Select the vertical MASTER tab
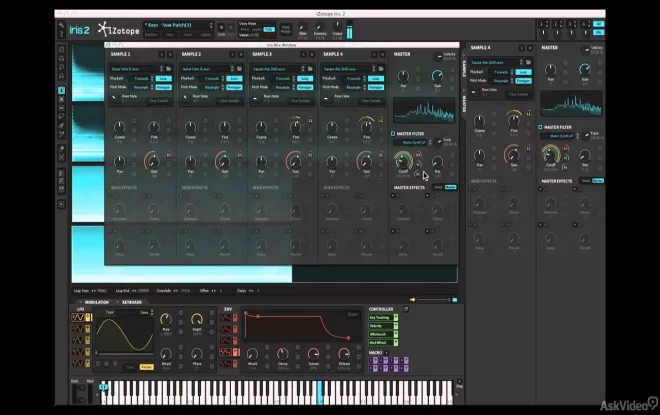 (464, 104)
